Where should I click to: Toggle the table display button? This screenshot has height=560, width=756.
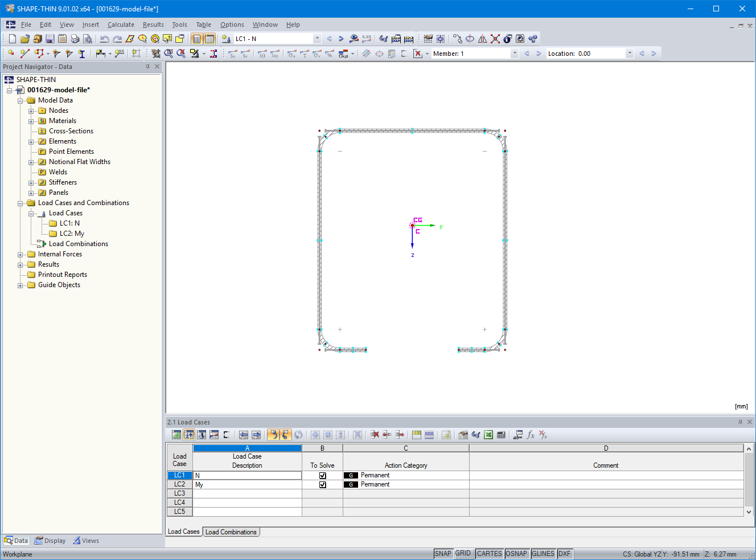(x=209, y=39)
